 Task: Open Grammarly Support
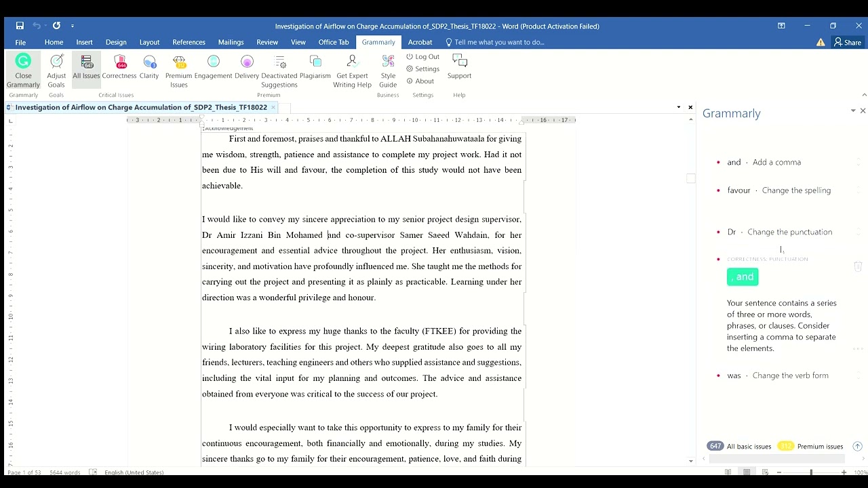pyautogui.click(x=459, y=68)
